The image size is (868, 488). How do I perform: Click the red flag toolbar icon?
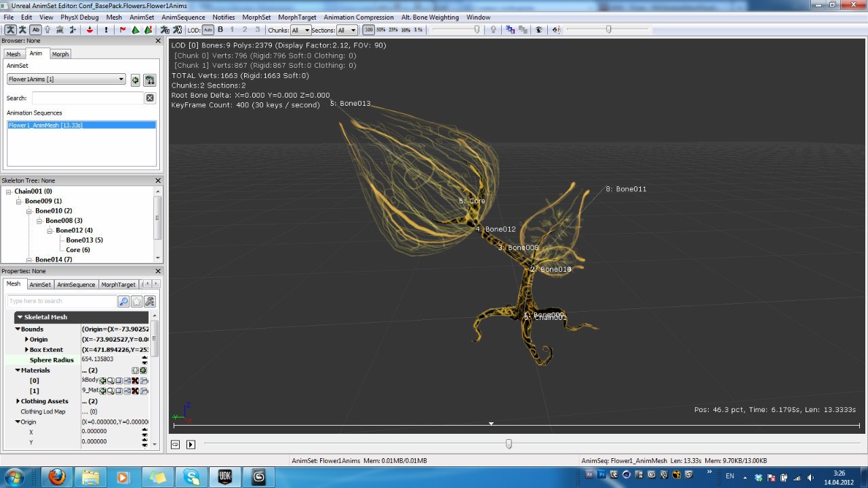tap(123, 30)
